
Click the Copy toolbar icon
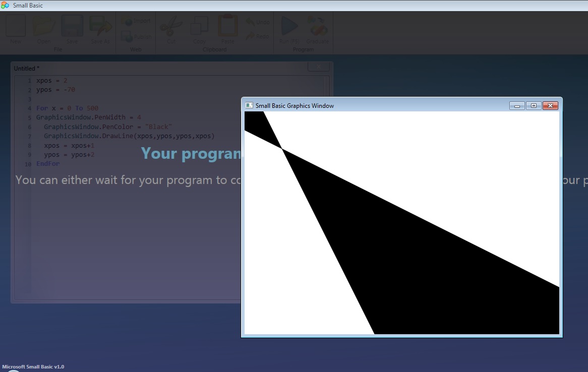click(x=200, y=28)
